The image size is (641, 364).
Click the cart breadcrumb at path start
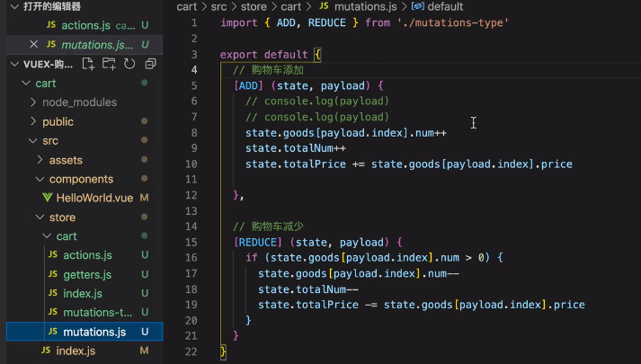click(x=186, y=6)
